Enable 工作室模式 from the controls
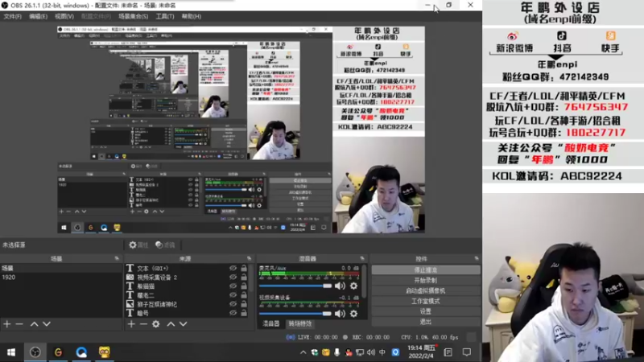The height and width of the screenshot is (362, 644). [426, 301]
